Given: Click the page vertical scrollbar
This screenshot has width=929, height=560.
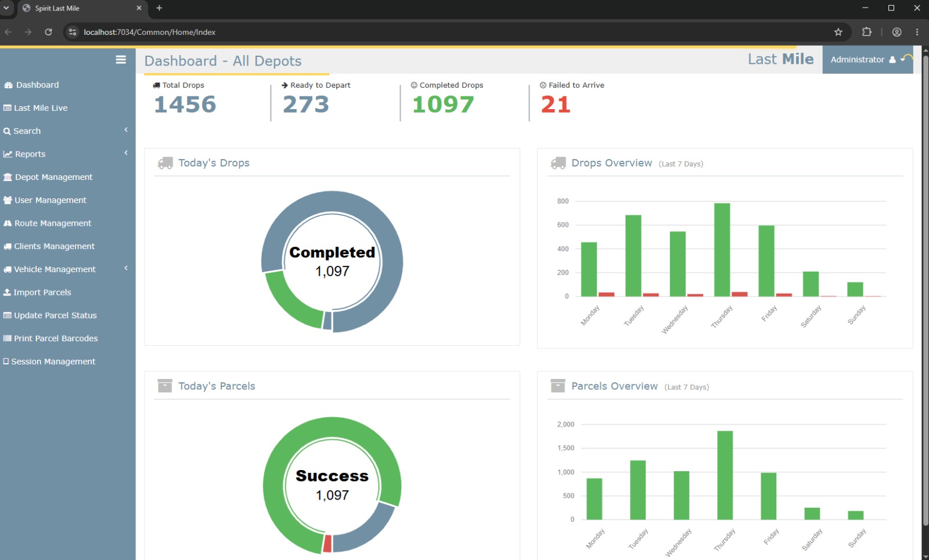Looking at the screenshot, I should coord(926,290).
